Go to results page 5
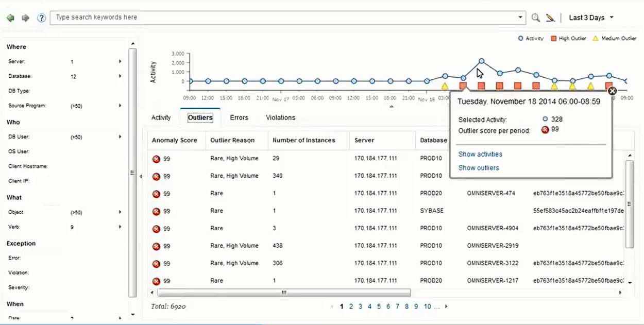This screenshot has width=644, height=325. [x=379, y=306]
